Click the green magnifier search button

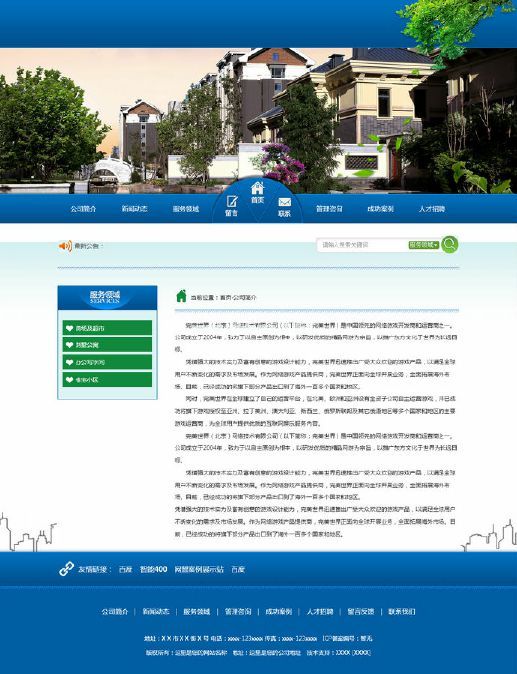click(450, 245)
